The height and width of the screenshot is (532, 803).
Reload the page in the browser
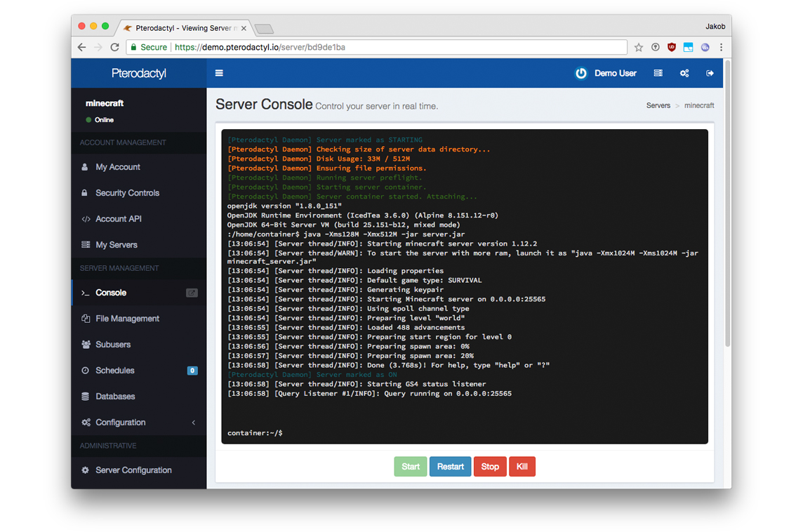[114, 47]
